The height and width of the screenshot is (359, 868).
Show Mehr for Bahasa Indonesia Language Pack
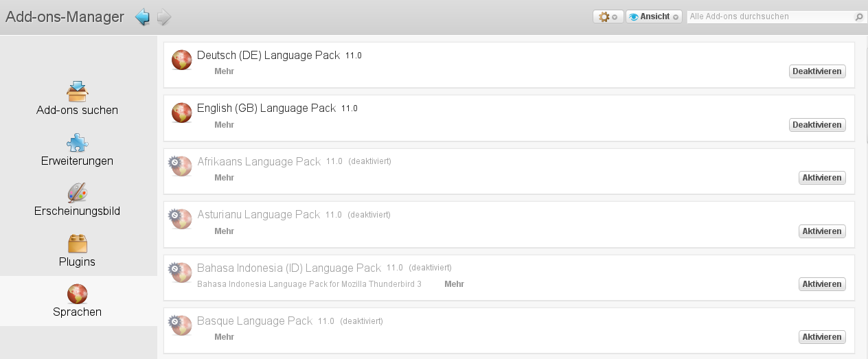click(454, 284)
